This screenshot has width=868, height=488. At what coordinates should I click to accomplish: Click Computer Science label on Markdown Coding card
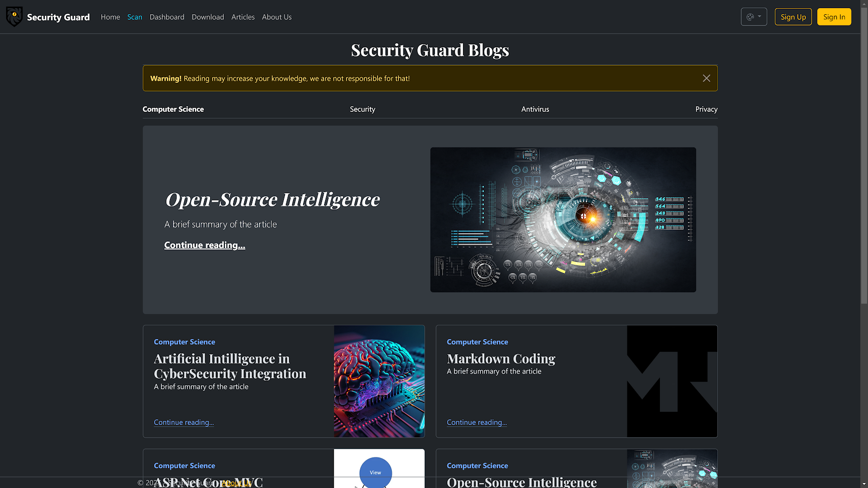click(x=477, y=342)
